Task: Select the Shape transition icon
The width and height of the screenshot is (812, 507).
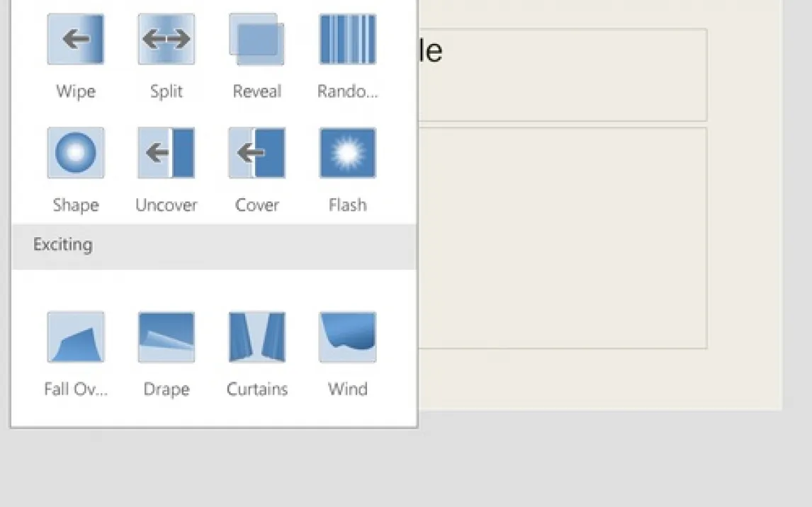Action: (x=76, y=153)
